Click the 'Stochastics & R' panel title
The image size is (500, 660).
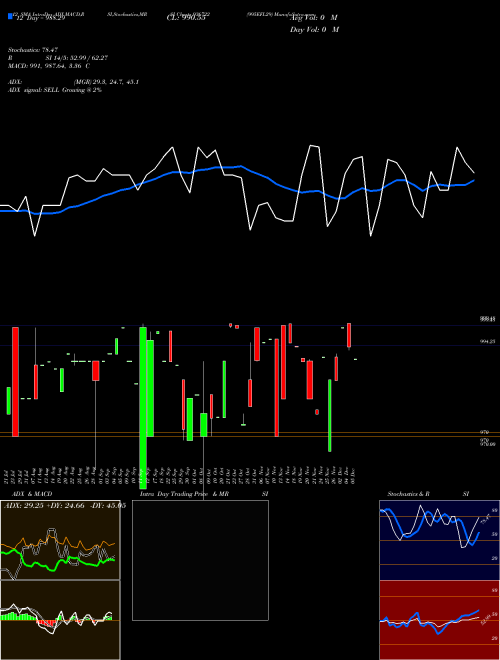click(x=408, y=494)
